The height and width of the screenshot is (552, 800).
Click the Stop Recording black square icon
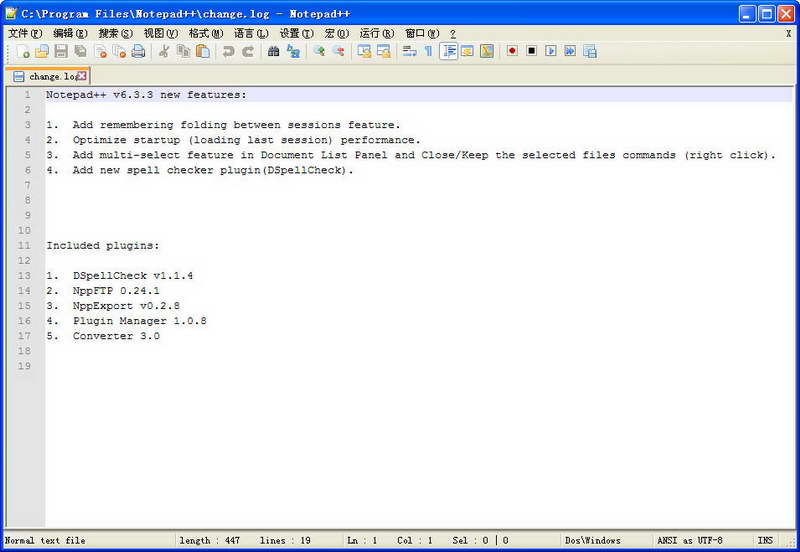[x=532, y=51]
